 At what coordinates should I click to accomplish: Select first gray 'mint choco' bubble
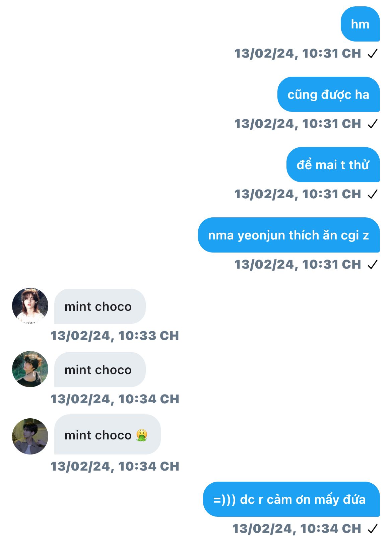(100, 306)
